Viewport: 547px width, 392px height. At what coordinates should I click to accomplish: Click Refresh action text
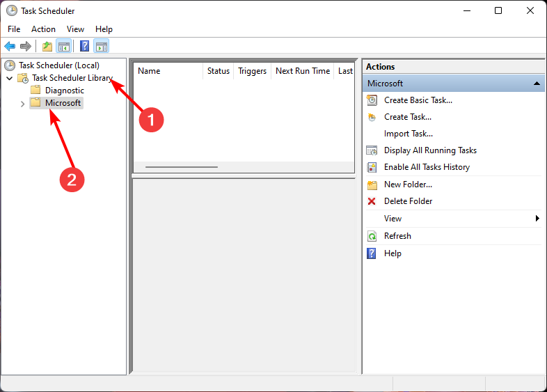[397, 236]
